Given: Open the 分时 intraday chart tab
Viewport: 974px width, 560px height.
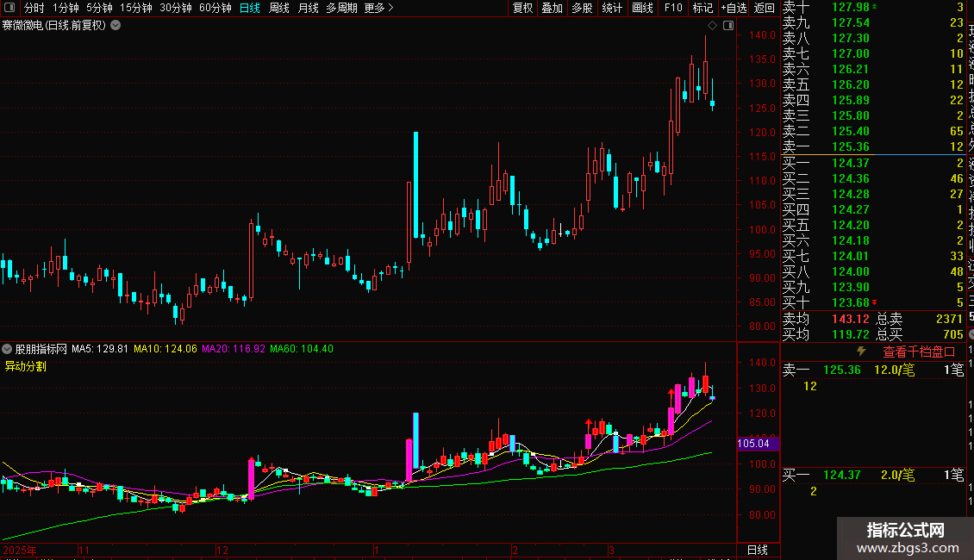Looking at the screenshot, I should pos(34,8).
